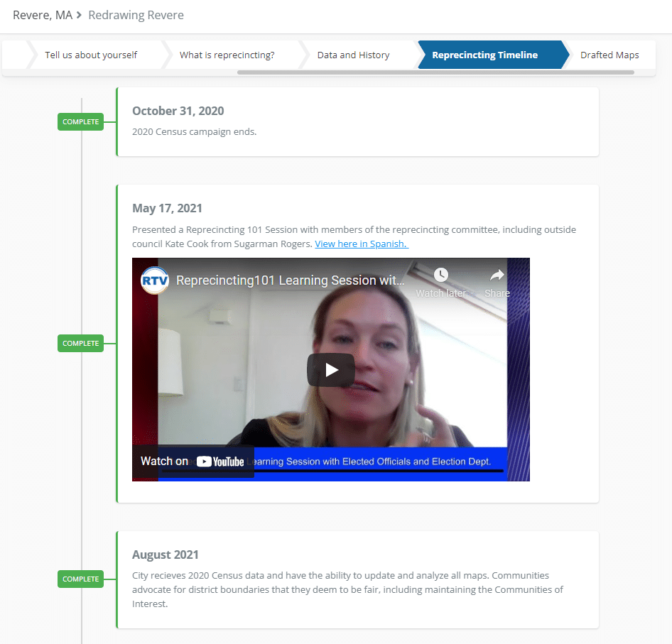Open the View here in Spanish link
The width and height of the screenshot is (672, 644).
tap(362, 244)
